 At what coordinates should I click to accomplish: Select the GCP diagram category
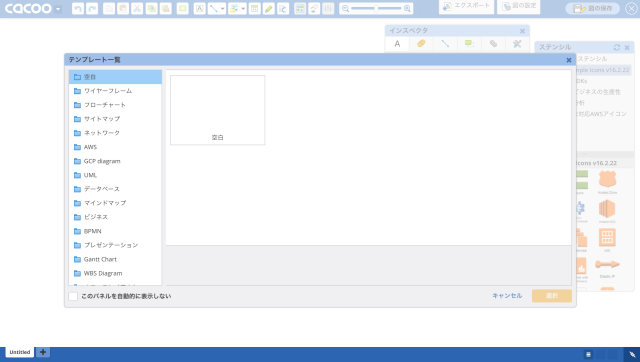[x=116, y=161]
